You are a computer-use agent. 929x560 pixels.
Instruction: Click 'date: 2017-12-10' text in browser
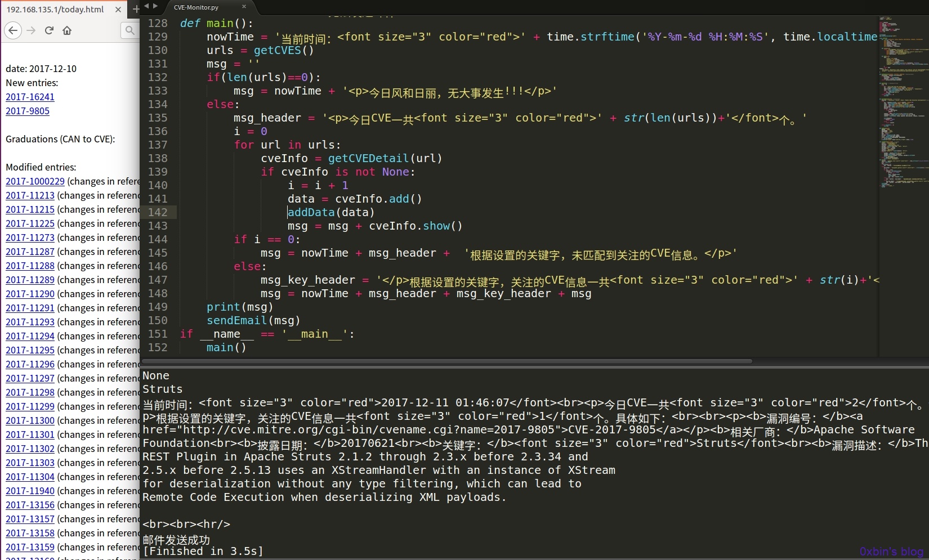[x=41, y=69]
